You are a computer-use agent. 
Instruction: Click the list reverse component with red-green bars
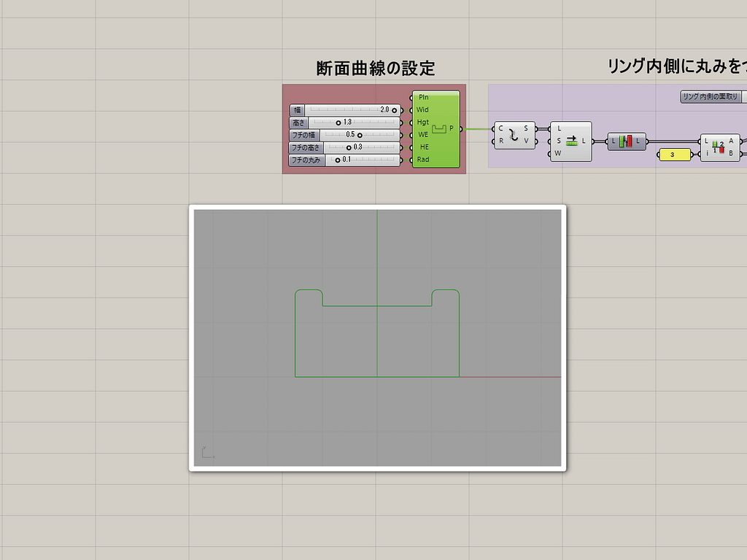click(x=627, y=140)
